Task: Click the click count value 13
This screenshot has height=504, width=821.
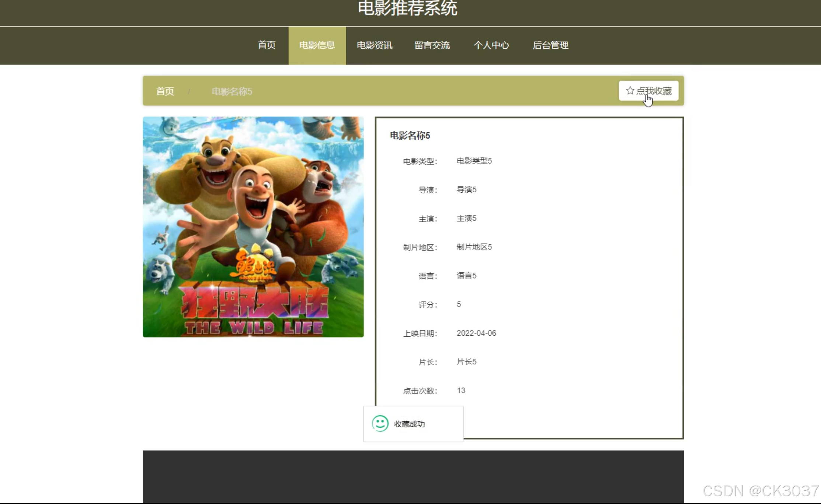Action: (x=461, y=391)
